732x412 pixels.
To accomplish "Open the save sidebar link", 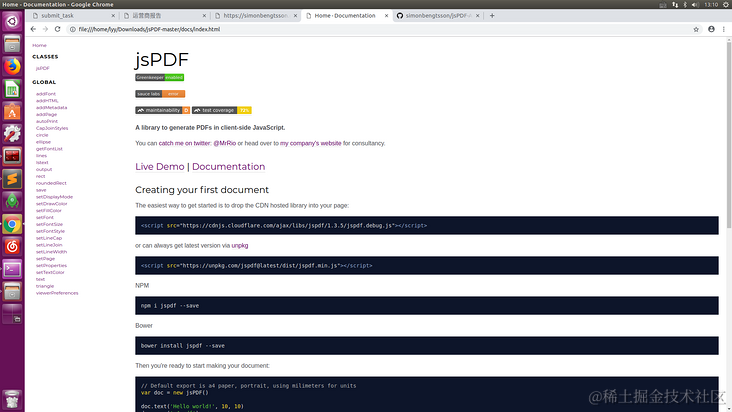I will pyautogui.click(x=41, y=190).
